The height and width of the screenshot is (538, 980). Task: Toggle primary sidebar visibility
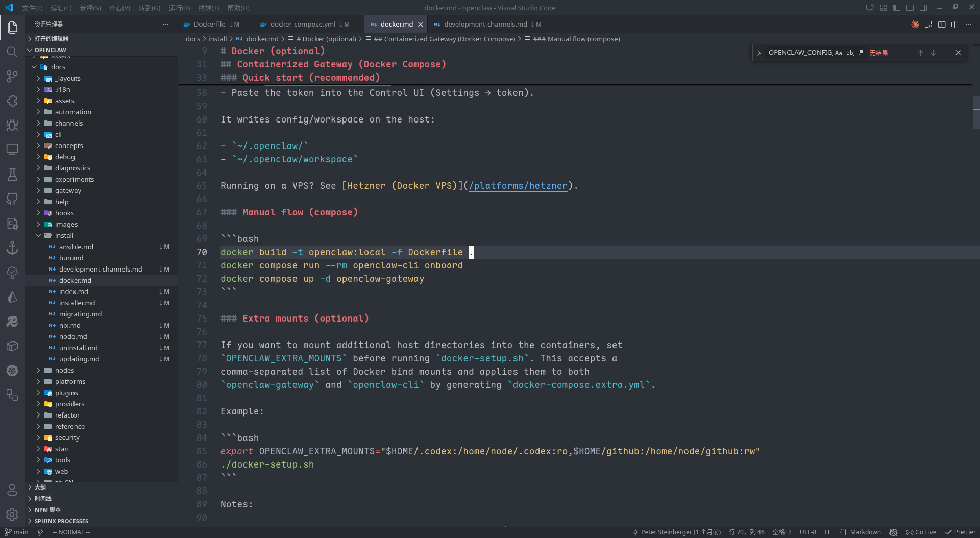point(897,8)
